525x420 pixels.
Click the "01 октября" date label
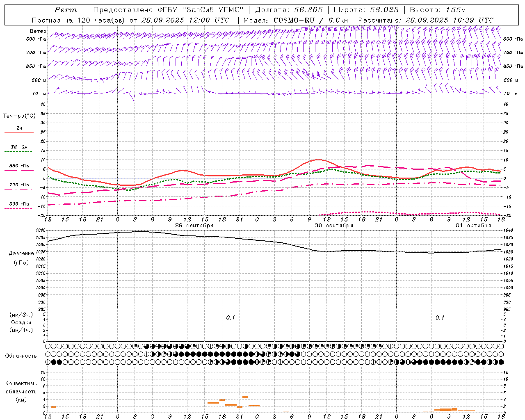473,226
